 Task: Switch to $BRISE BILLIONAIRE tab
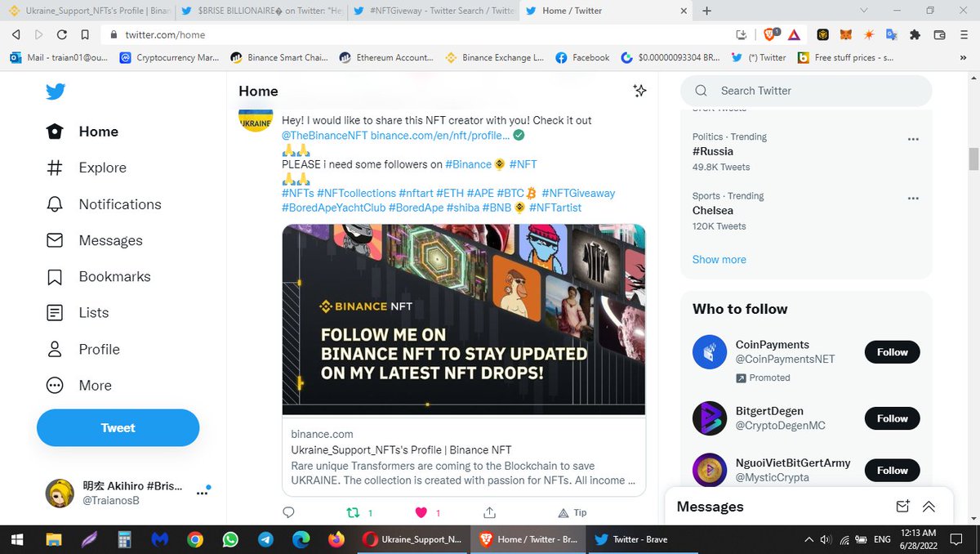pyautogui.click(x=261, y=11)
